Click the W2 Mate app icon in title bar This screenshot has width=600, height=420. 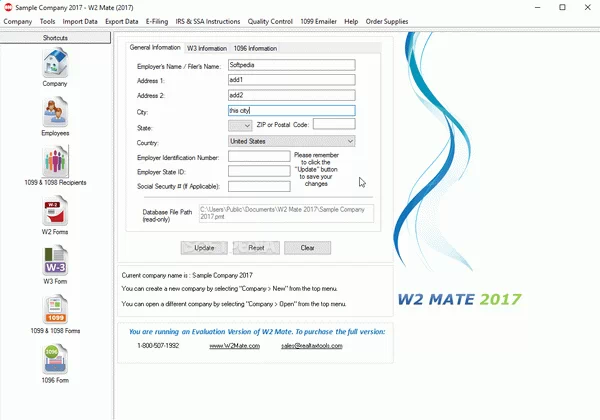[8, 7]
